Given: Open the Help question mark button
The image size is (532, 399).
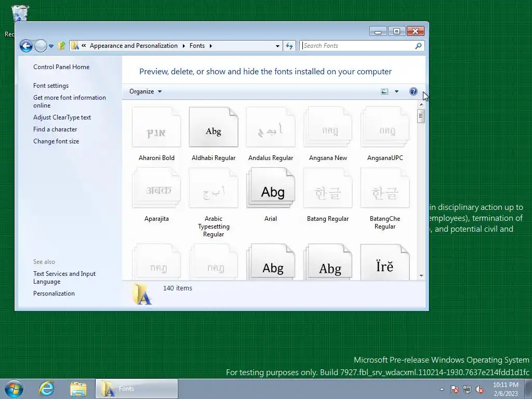Looking at the screenshot, I should 413,91.
